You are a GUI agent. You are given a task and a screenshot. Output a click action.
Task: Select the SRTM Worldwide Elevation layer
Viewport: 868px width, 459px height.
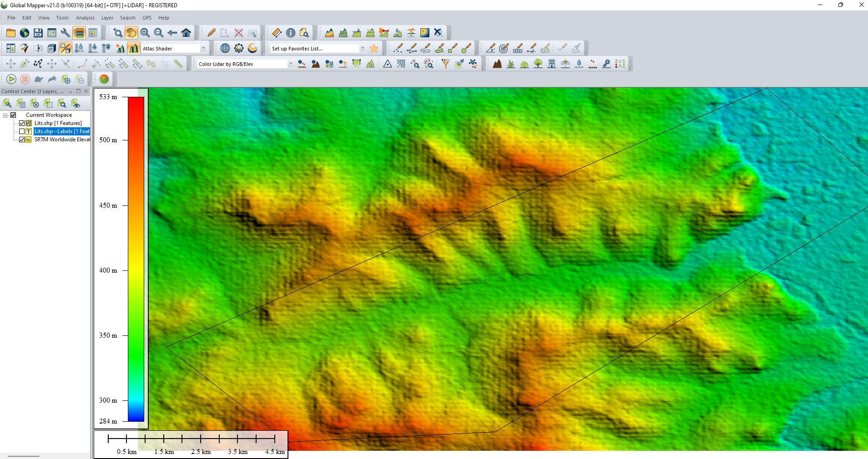[62, 140]
